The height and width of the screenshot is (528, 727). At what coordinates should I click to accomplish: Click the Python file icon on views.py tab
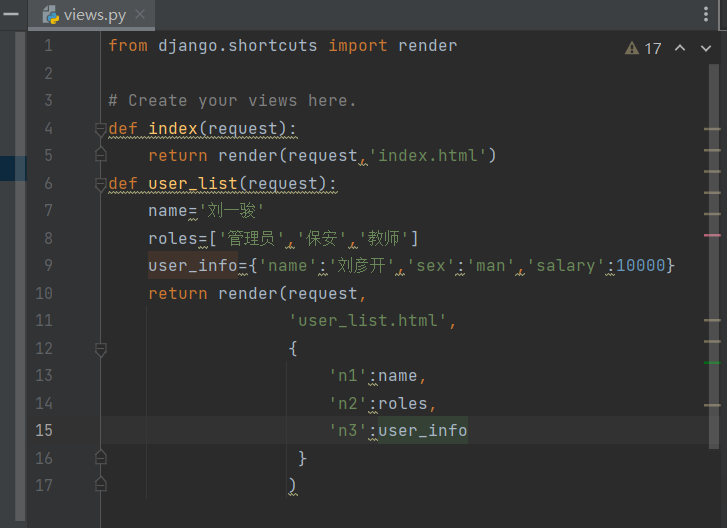47,15
